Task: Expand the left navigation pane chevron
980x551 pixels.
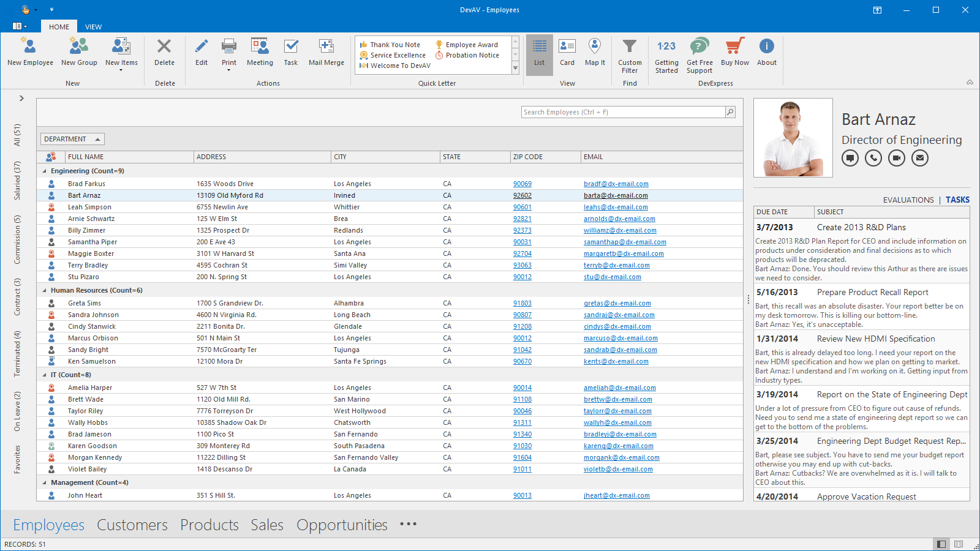Action: point(21,98)
